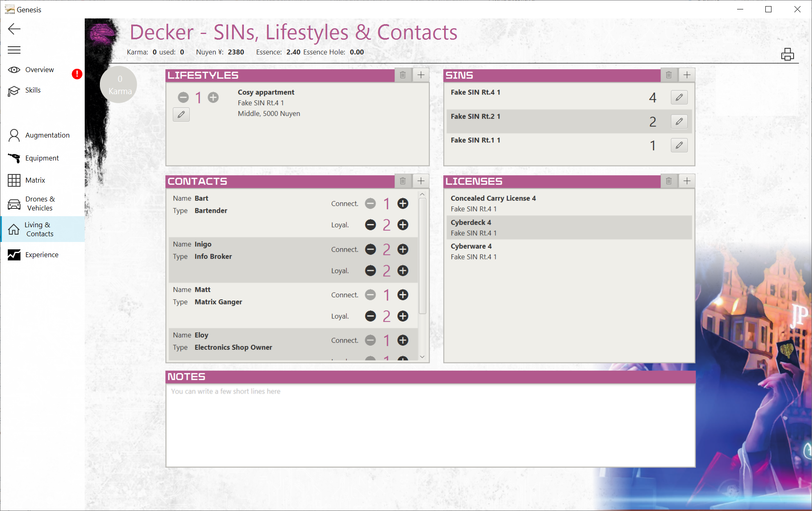The image size is (812, 511).
Task: Edit Fake SIN Rt.2 1 entry
Action: (679, 122)
